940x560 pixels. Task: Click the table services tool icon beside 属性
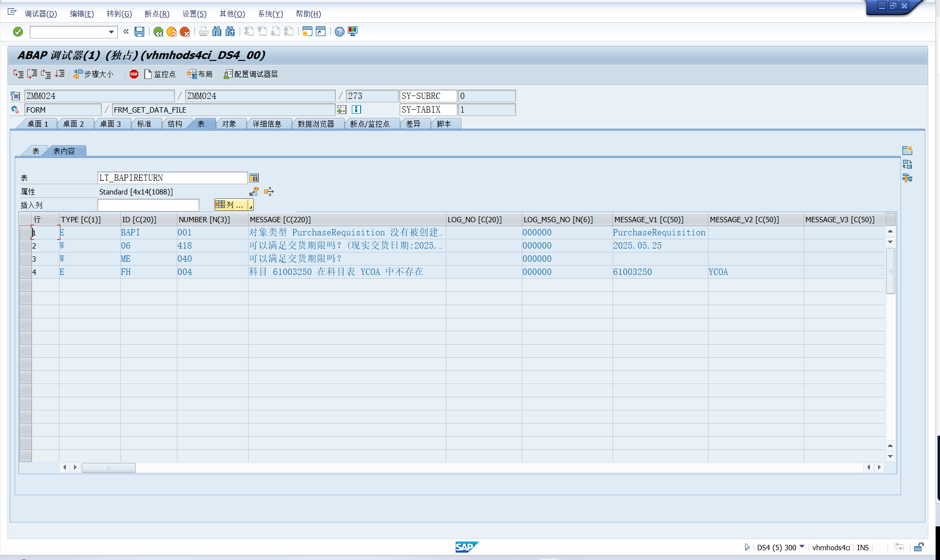click(x=254, y=192)
